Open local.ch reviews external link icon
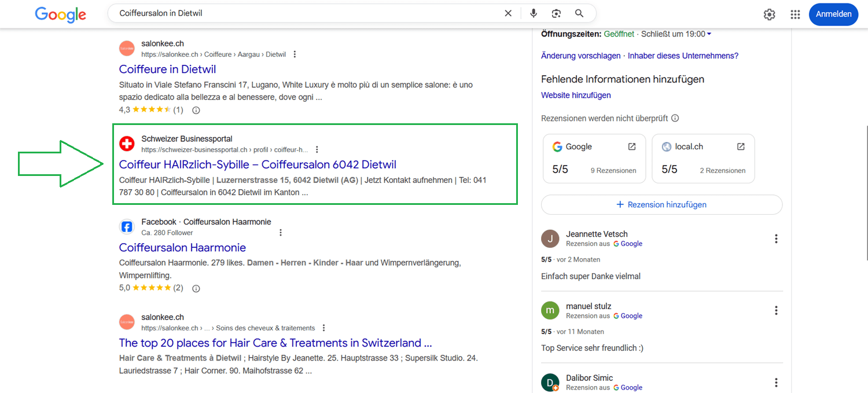This screenshot has width=868, height=393. point(741,147)
